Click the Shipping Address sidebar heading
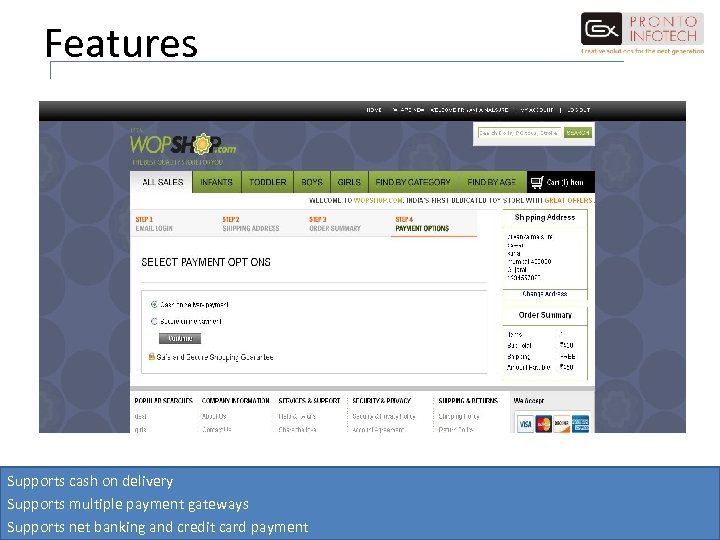This screenshot has height=540, width=720. (545, 217)
